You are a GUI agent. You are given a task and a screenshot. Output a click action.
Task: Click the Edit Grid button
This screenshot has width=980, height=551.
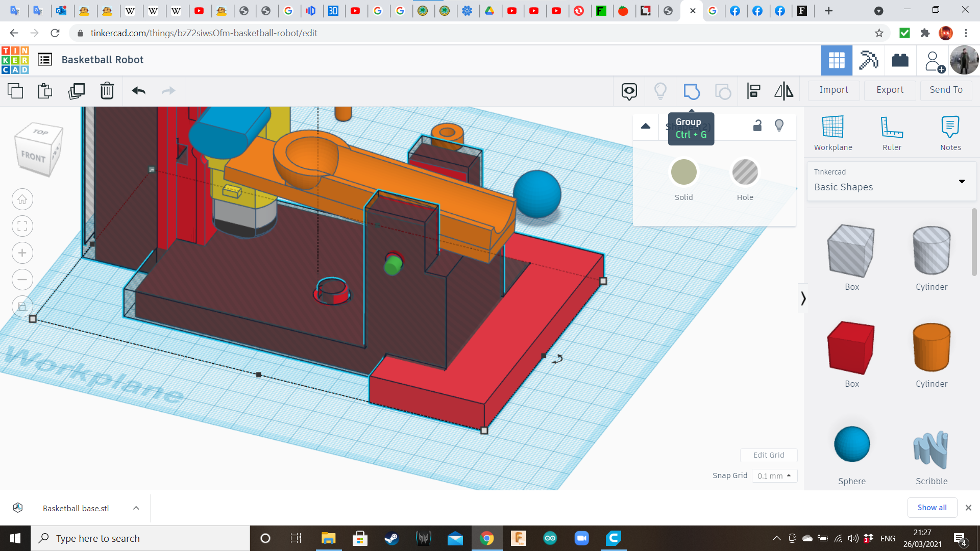coord(769,455)
